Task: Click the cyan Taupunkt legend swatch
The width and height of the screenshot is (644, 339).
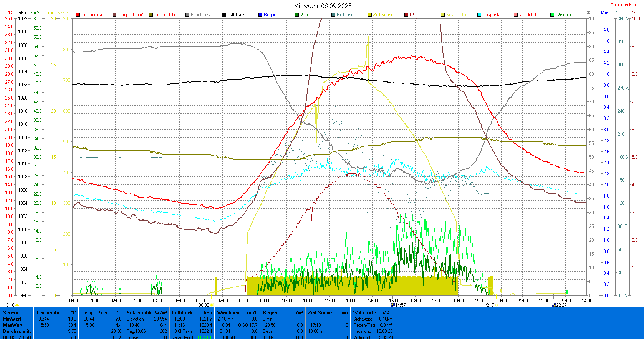Action: pos(479,15)
